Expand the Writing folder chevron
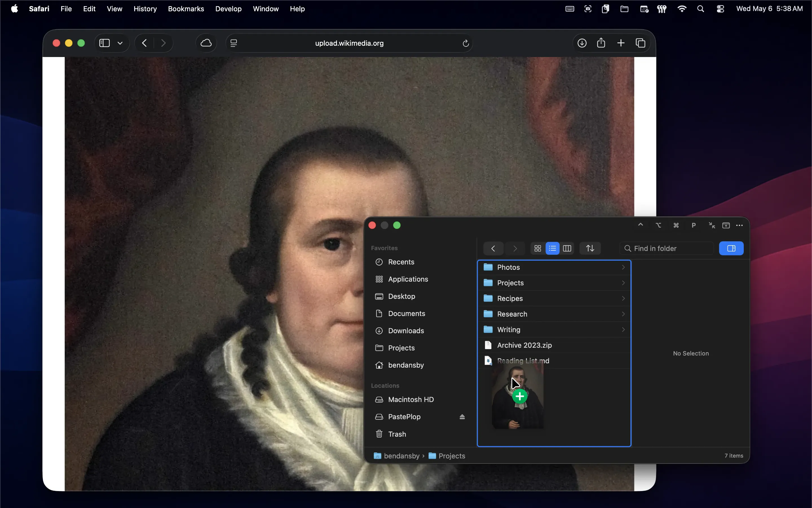 [623, 330]
